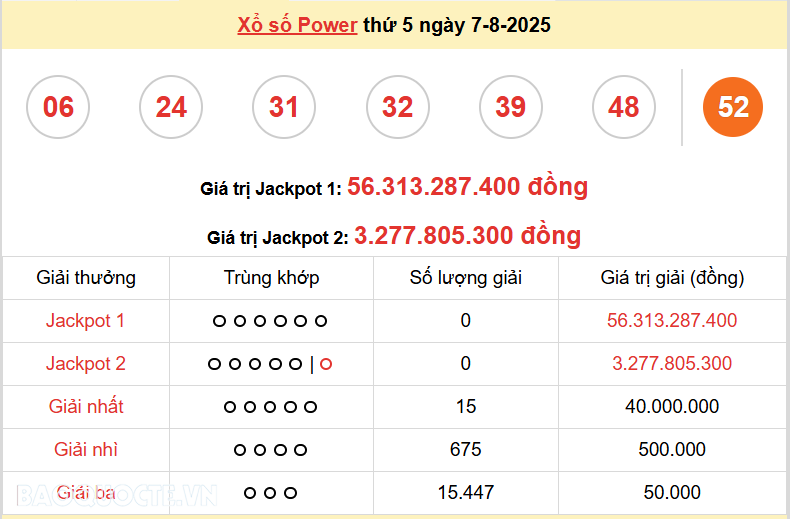Click prize value 40.000.000
Viewport: 790px width, 519px height.
pyautogui.click(x=672, y=406)
